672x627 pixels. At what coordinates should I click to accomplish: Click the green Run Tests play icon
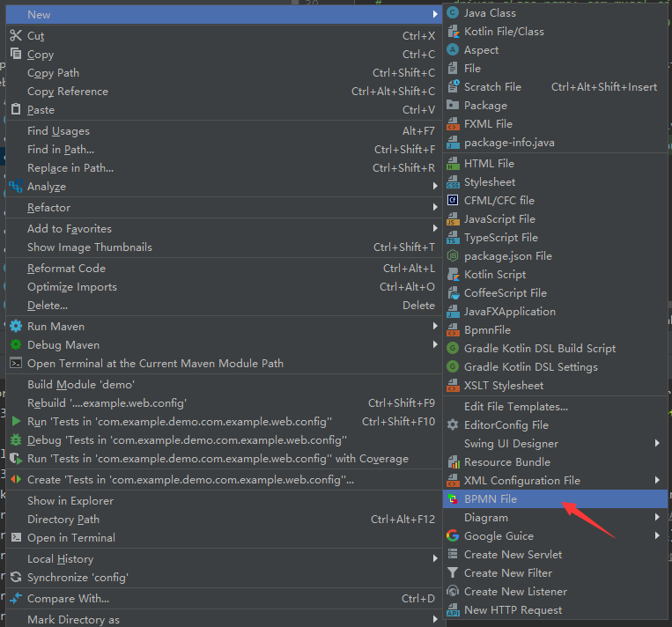pyautogui.click(x=16, y=421)
